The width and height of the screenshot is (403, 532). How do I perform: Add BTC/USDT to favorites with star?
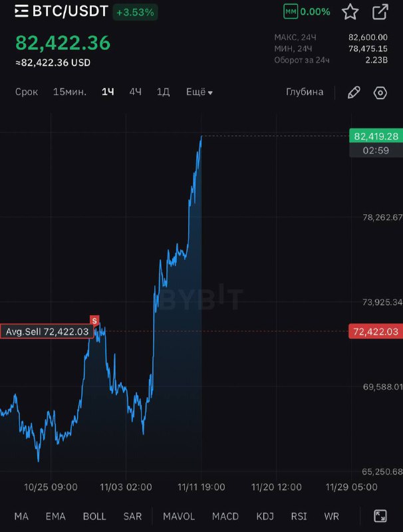point(350,11)
